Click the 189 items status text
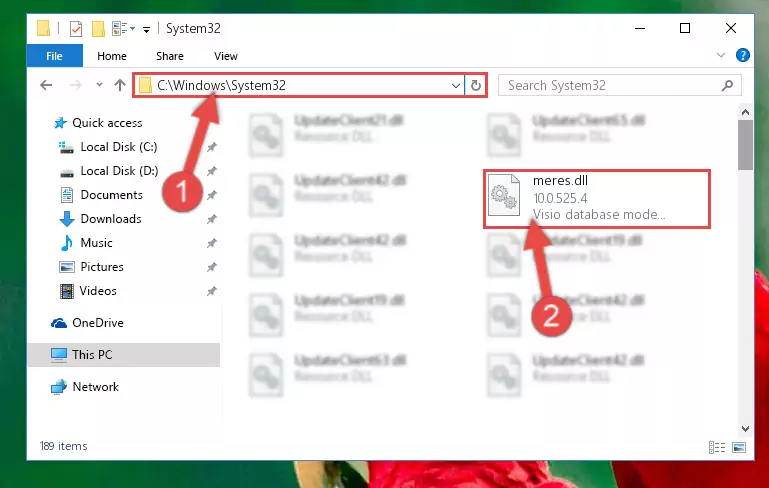Screen dimensions: 769x488 64,446
